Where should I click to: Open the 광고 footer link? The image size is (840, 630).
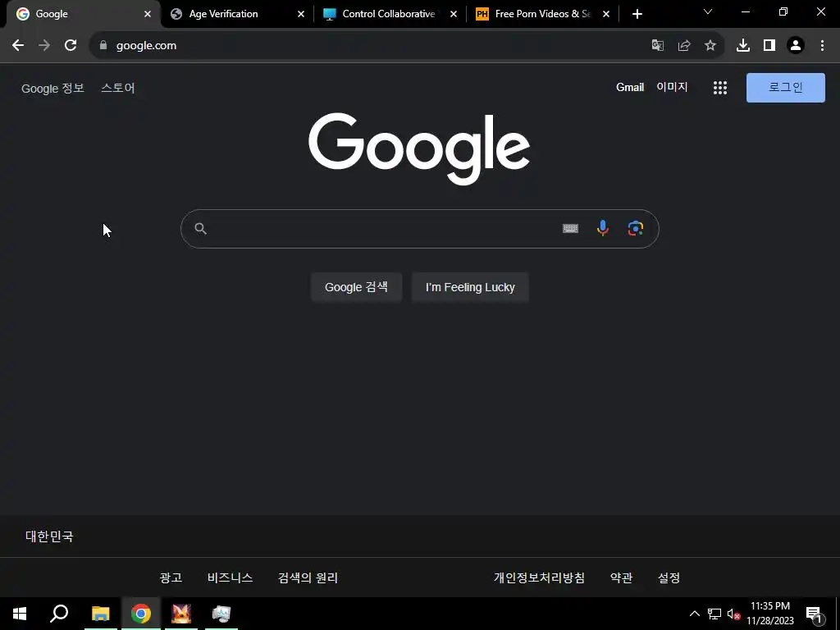click(x=171, y=578)
